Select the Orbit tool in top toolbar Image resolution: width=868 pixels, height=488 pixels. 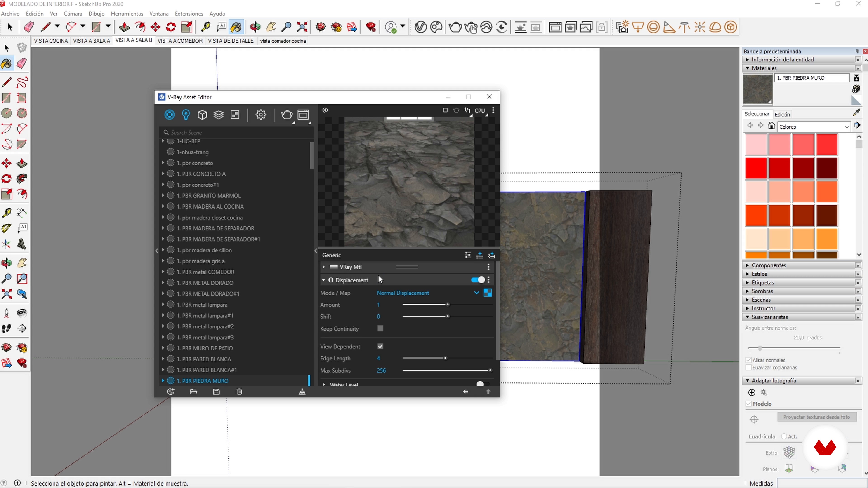coord(255,27)
